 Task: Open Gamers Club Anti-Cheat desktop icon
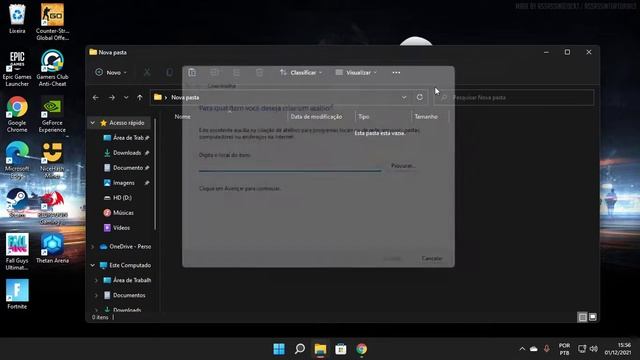pyautogui.click(x=52, y=68)
